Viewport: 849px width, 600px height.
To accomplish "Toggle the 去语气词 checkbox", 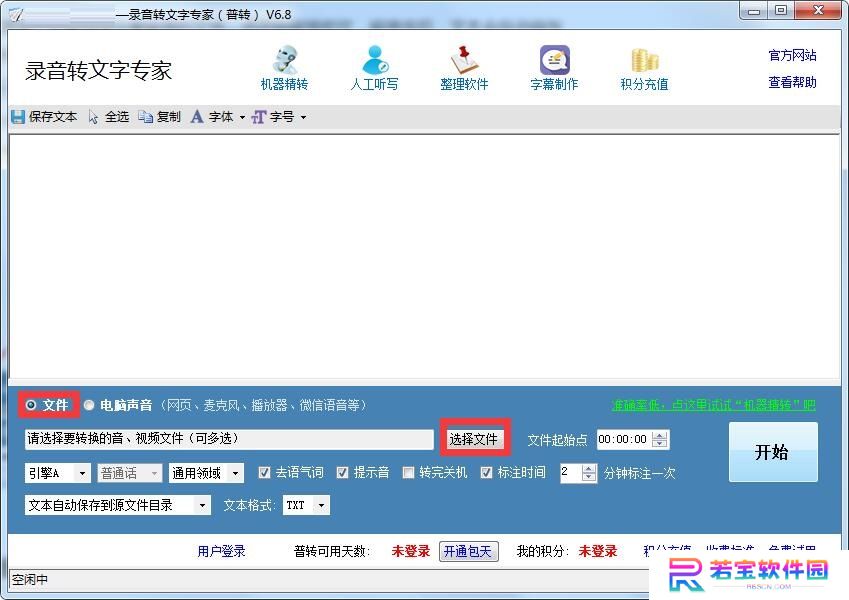I will click(264, 473).
